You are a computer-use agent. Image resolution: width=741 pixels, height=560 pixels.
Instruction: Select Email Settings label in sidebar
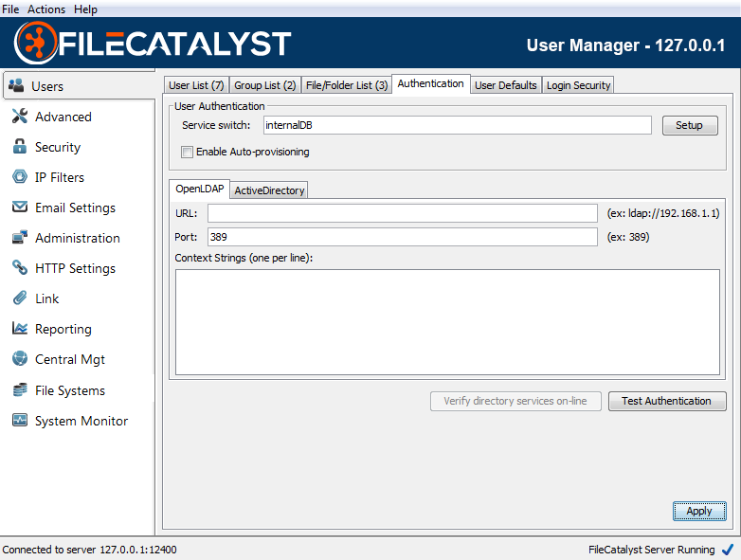75,208
